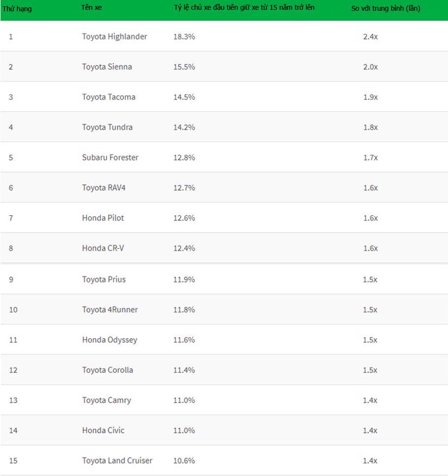The height and width of the screenshot is (476, 448).
Task: Select the Subaru Forester name
Action: pyautogui.click(x=110, y=158)
